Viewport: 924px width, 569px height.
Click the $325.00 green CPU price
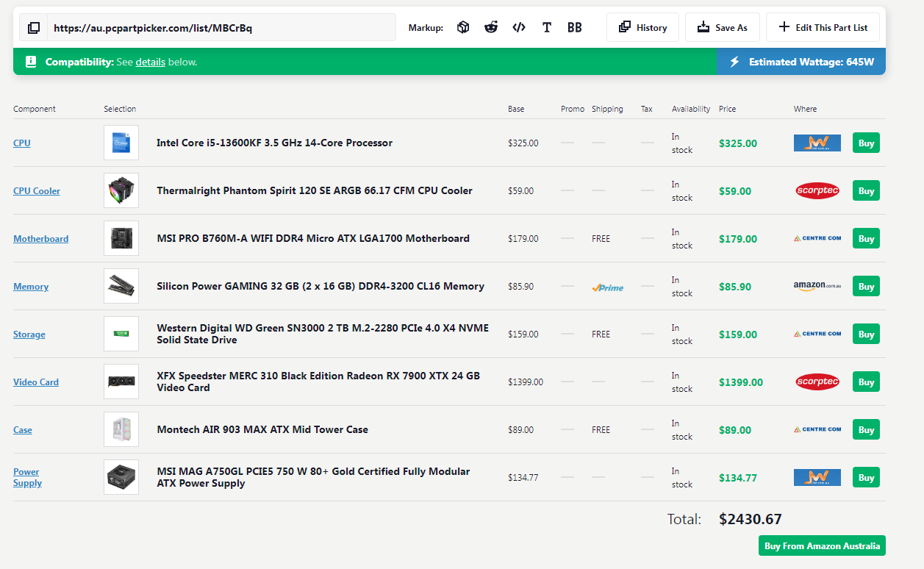click(x=738, y=143)
